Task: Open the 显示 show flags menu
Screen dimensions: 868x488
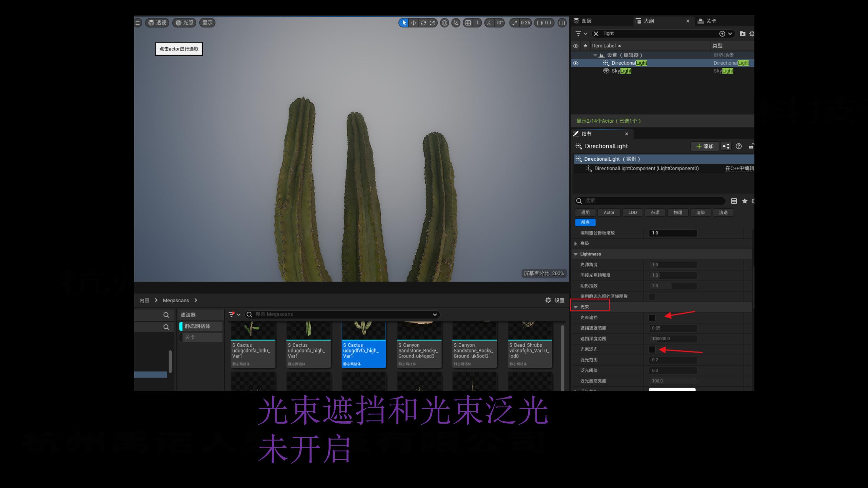Action: 207,23
